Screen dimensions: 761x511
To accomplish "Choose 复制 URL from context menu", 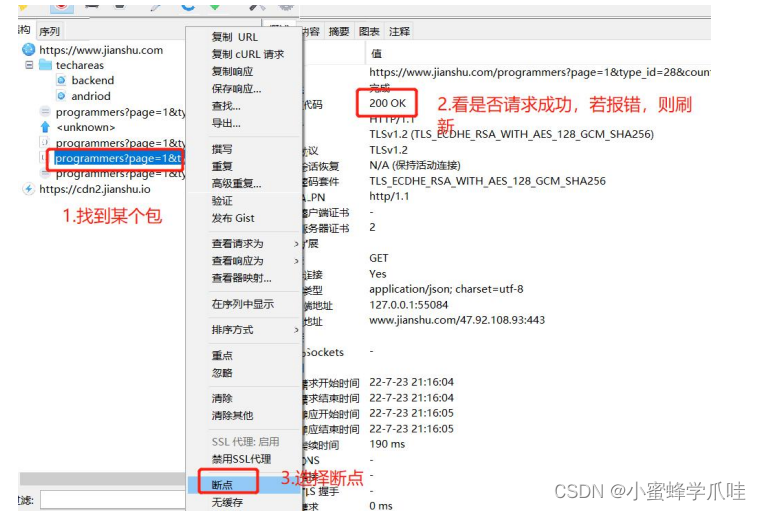I will coord(235,37).
